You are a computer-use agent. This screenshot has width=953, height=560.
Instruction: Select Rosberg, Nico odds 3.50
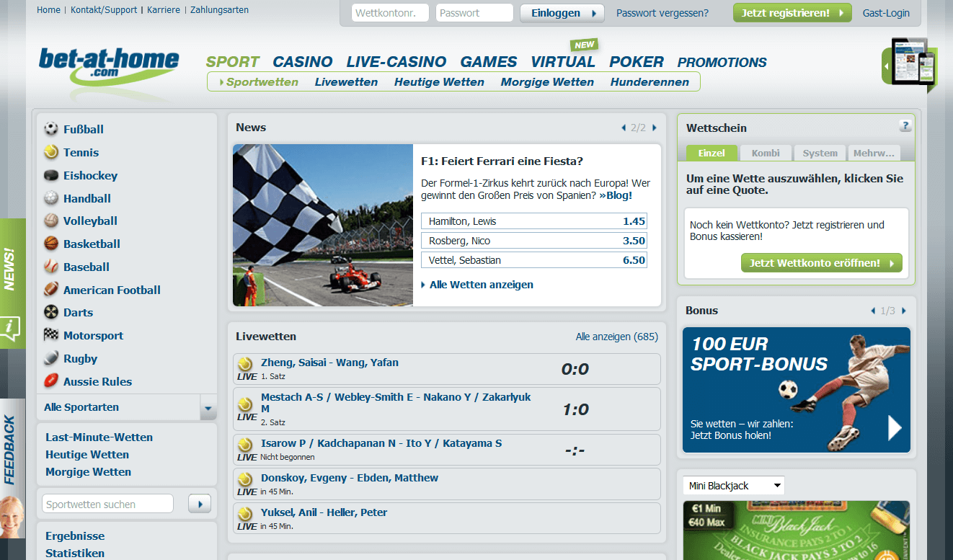pyautogui.click(x=534, y=241)
